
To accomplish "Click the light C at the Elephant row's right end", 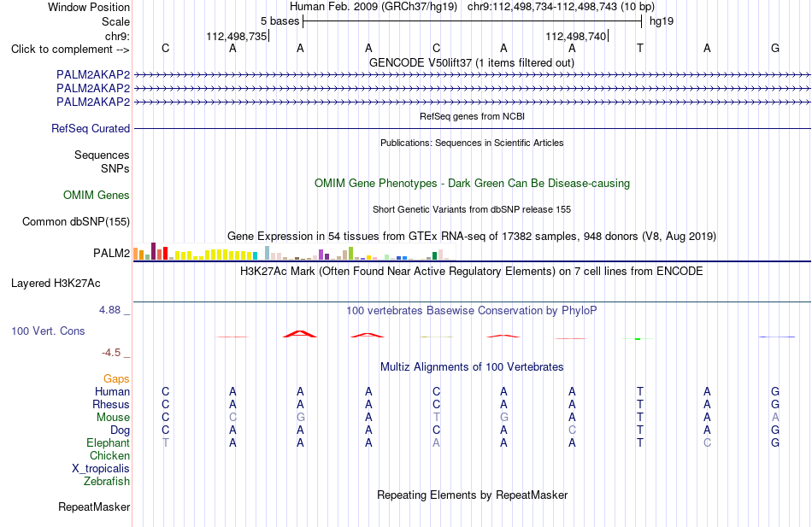I will click(707, 443).
